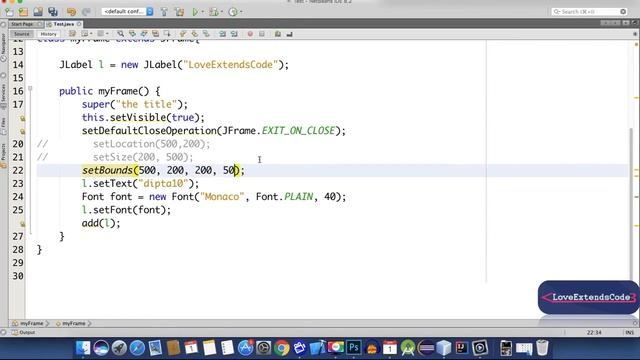640x360 pixels.
Task: Start macro recording with red circle
Action: [x=250, y=34]
